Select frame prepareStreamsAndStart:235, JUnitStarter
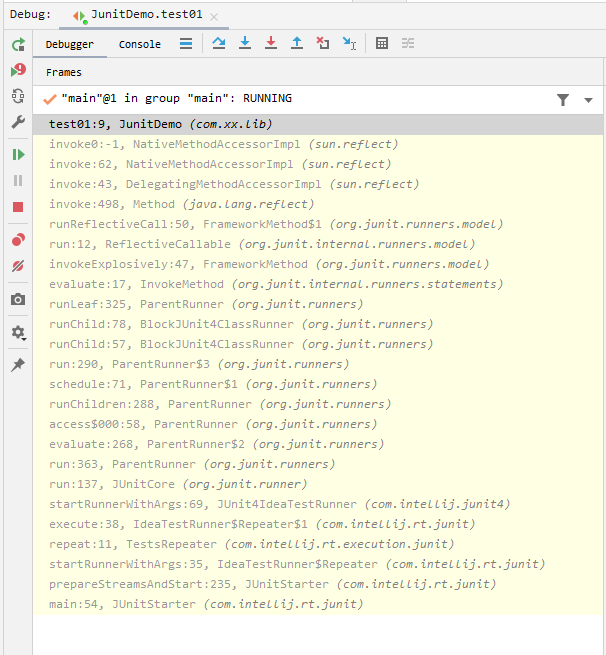606x655 pixels. [318, 585]
